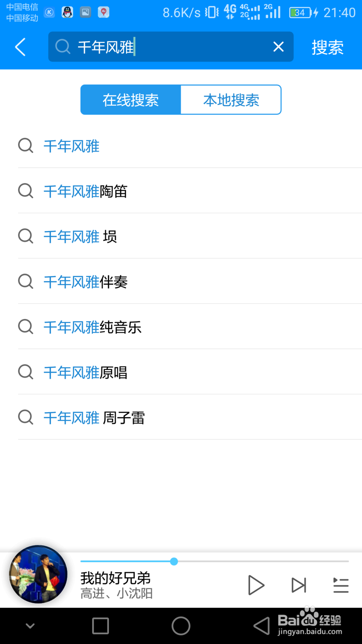Tap the recent apps square button
The width and height of the screenshot is (362, 644).
[101, 626]
